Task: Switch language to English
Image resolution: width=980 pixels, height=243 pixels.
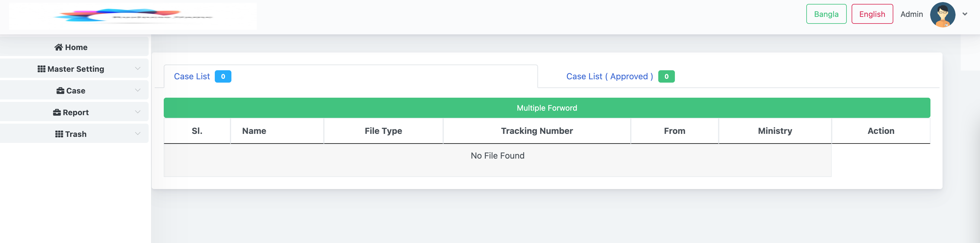Action: coord(872,14)
